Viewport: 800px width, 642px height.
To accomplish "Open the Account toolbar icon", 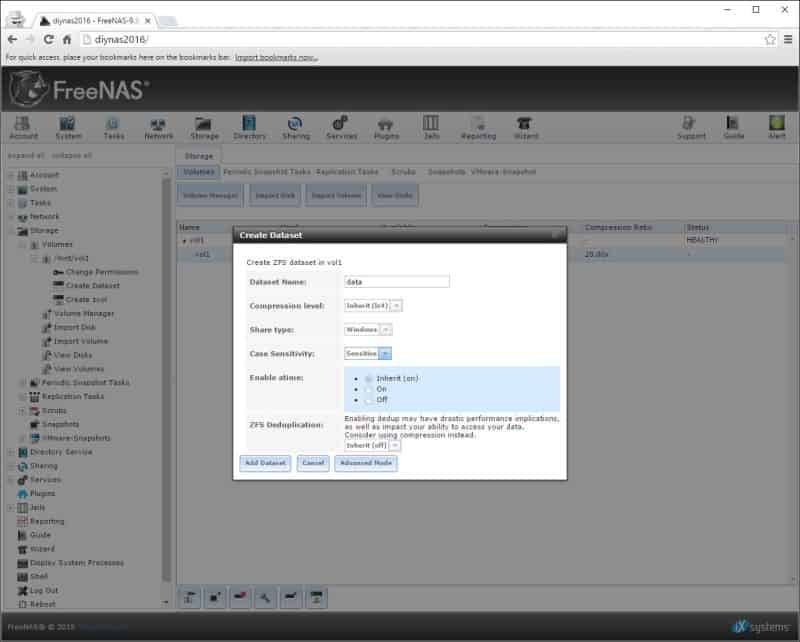I will [23, 127].
